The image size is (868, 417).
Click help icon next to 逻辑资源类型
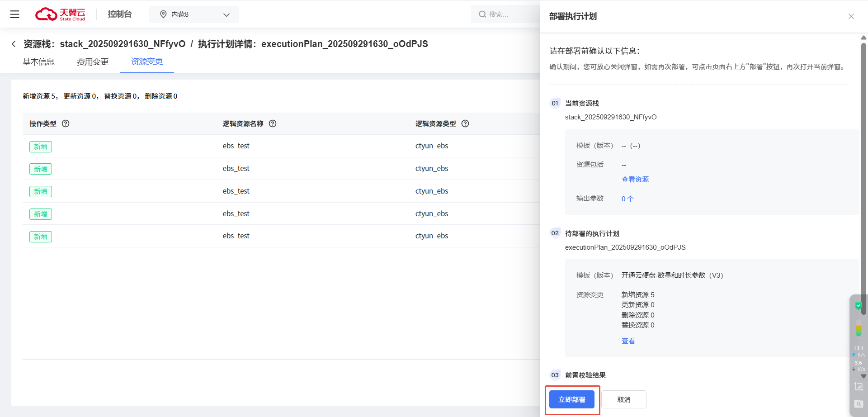(x=465, y=123)
